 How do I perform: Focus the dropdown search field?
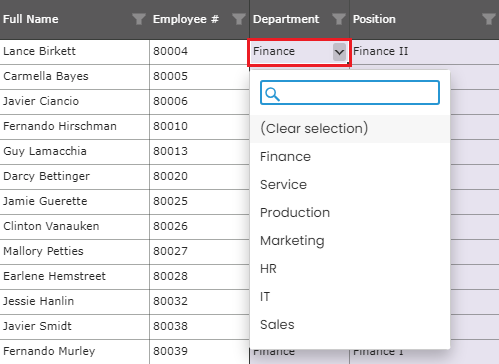[350, 93]
